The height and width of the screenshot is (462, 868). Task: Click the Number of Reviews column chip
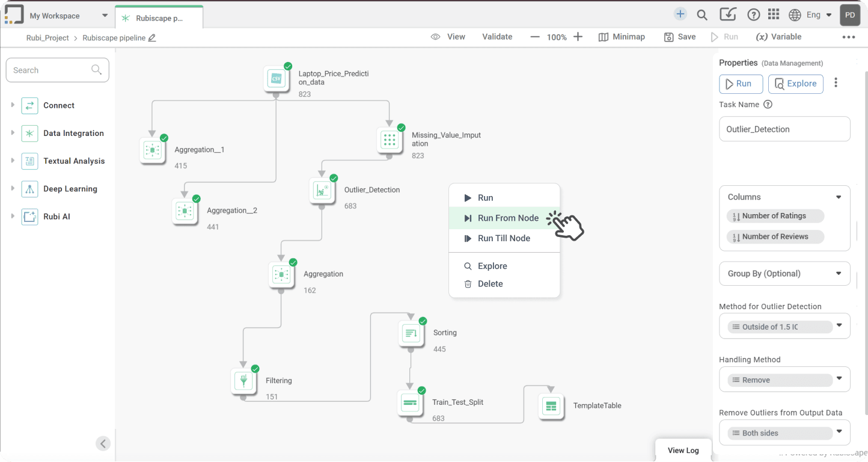pos(775,237)
